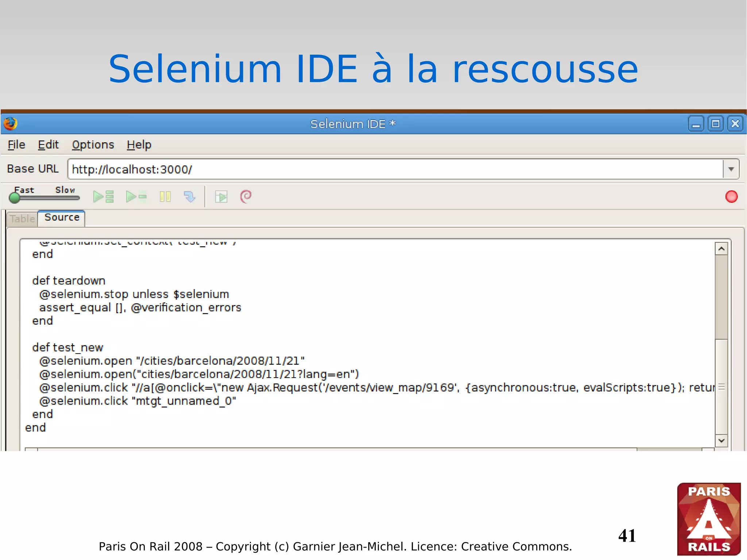The width and height of the screenshot is (747, 560).
Task: Click the Play entire test suite icon
Action: [x=104, y=197]
